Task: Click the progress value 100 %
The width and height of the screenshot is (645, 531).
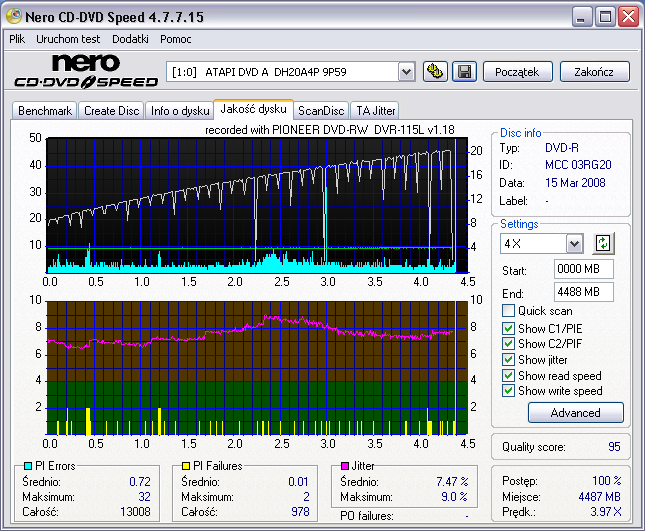Action: point(607,481)
